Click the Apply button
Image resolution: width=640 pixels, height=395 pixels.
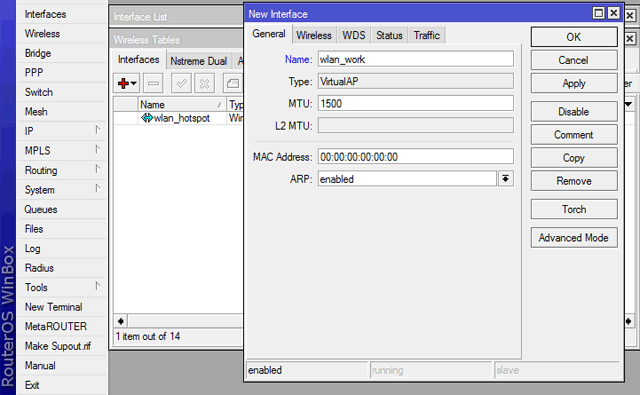click(x=574, y=83)
